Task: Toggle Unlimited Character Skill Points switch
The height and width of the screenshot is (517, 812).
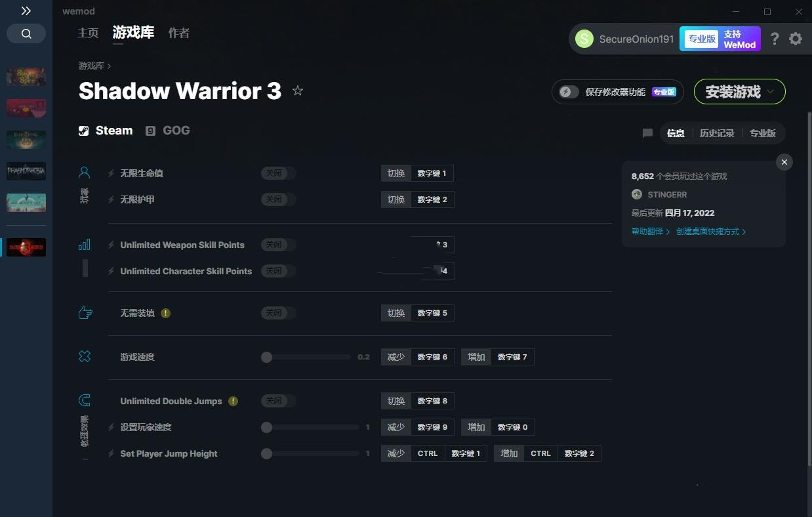Action: click(279, 271)
